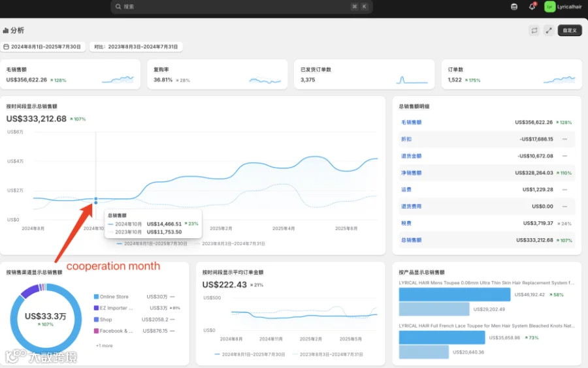Image resolution: width=588 pixels, height=368 pixels.
Task: Expand the +1 more sales channels
Action: [105, 346]
